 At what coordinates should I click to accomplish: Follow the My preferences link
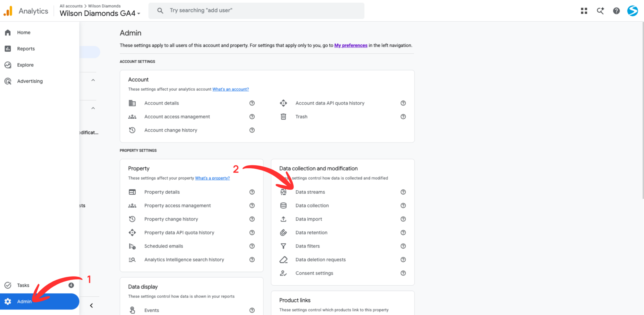[351, 45]
